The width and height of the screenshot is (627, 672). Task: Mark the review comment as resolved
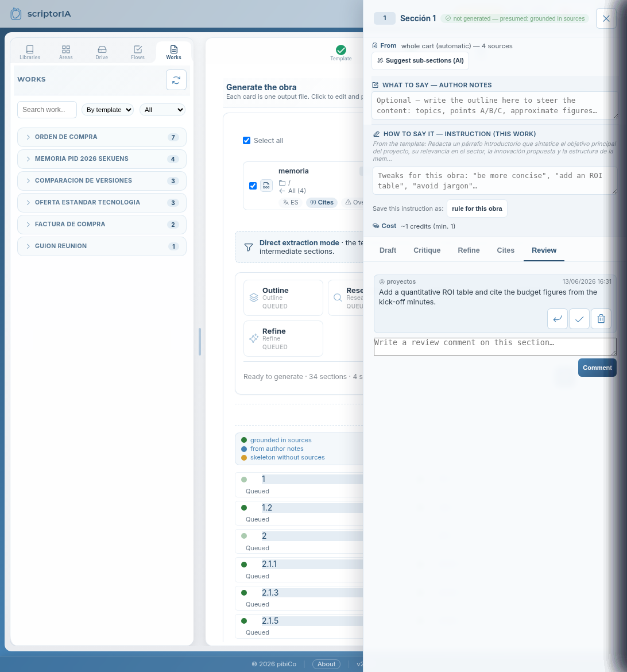click(579, 319)
